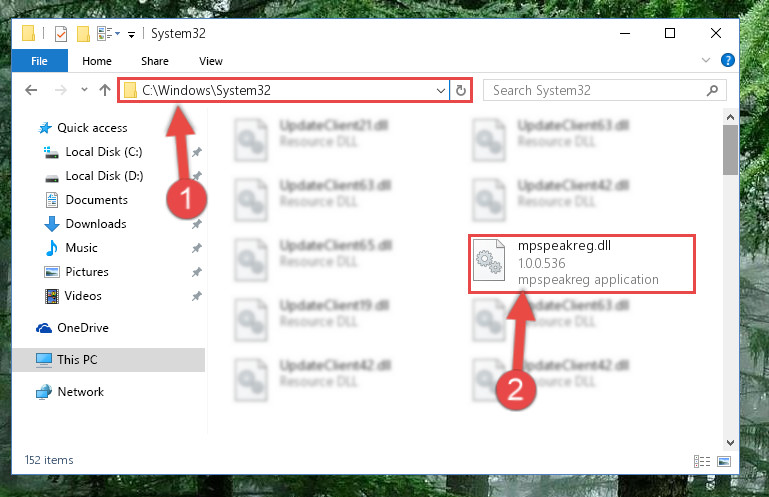
Task: Click the search magnifier icon
Action: tap(712, 90)
